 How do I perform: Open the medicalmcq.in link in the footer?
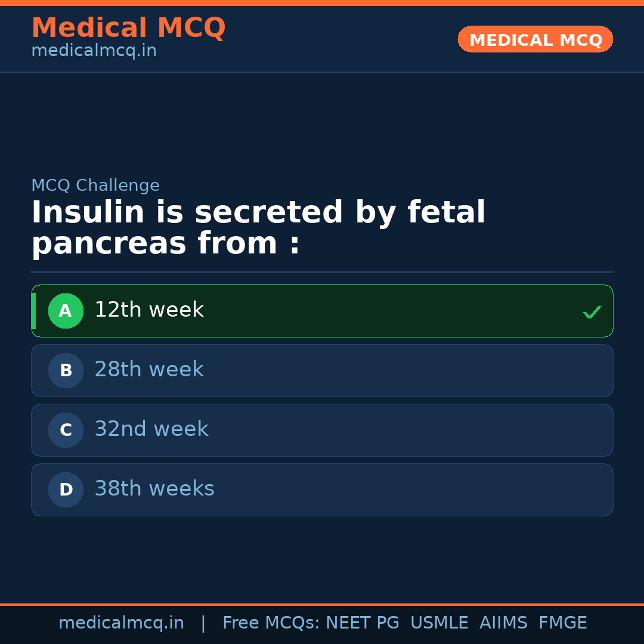point(121,623)
